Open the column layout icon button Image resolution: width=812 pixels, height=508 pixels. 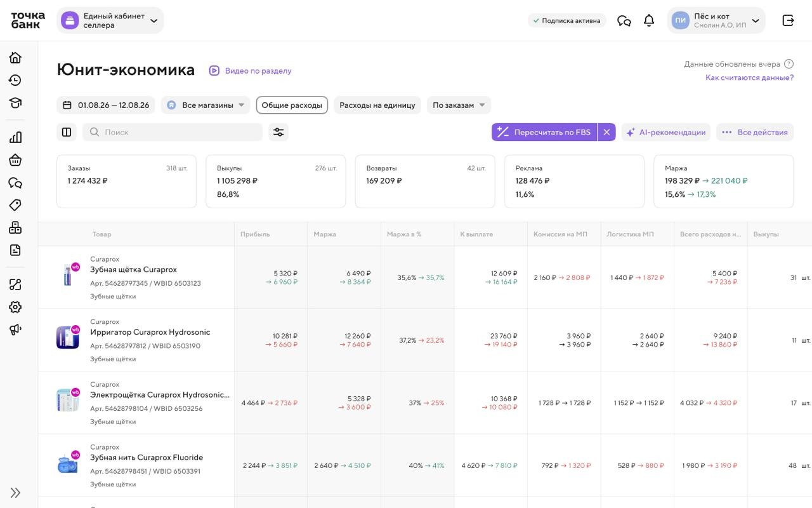tap(67, 132)
